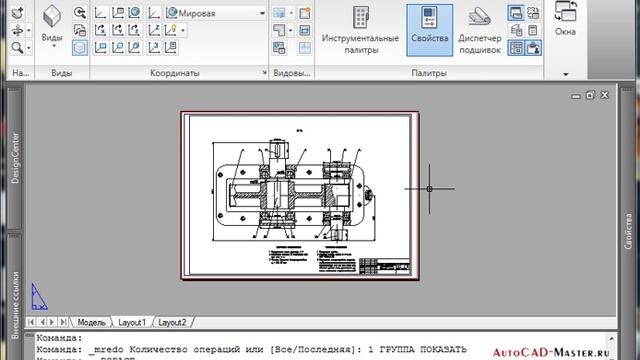
Task: Jump to last layout tab arrow
Action: coord(63,322)
